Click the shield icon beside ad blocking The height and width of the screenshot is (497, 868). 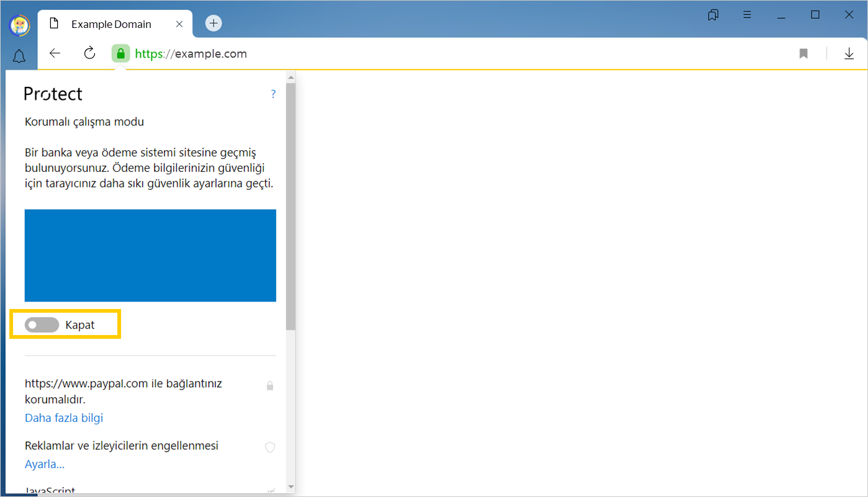270,447
